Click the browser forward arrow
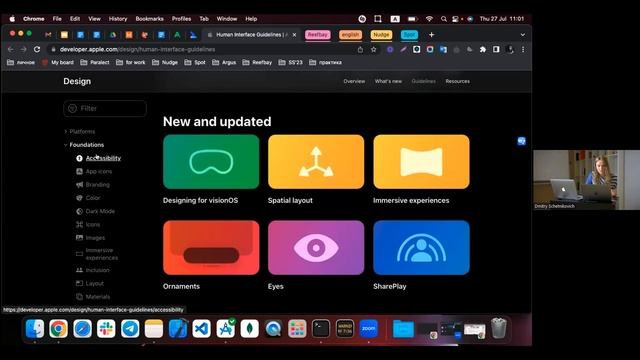 pos(24,49)
